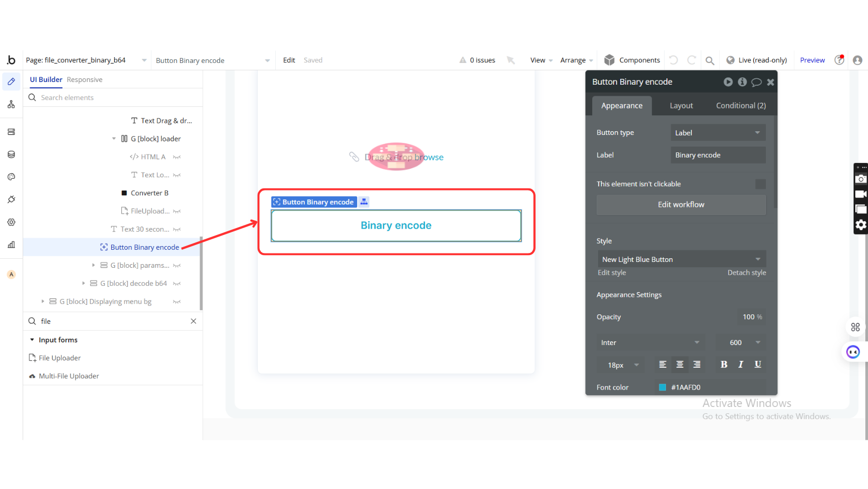Toggle 'This element isn't clickable' checkbox
The height and width of the screenshot is (489, 868).
[761, 184]
